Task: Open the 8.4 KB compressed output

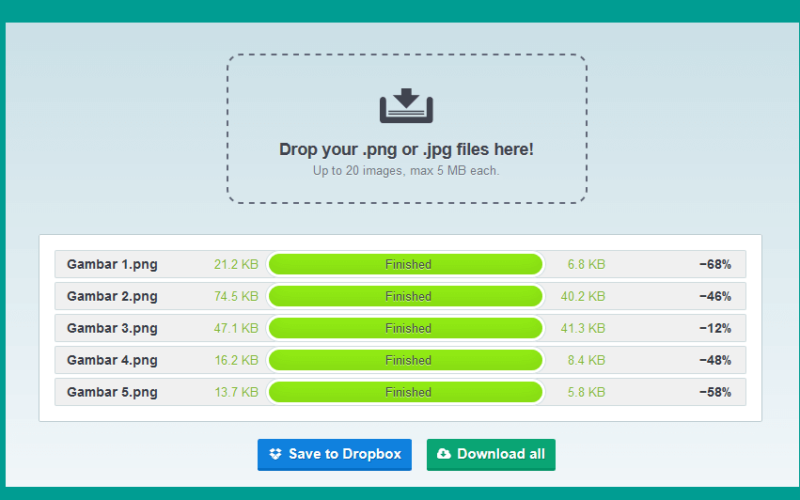Action: 586,360
